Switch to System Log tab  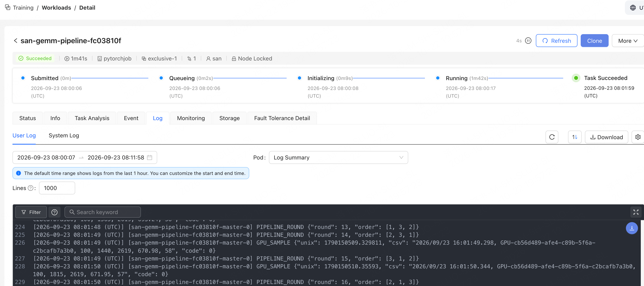(x=64, y=135)
